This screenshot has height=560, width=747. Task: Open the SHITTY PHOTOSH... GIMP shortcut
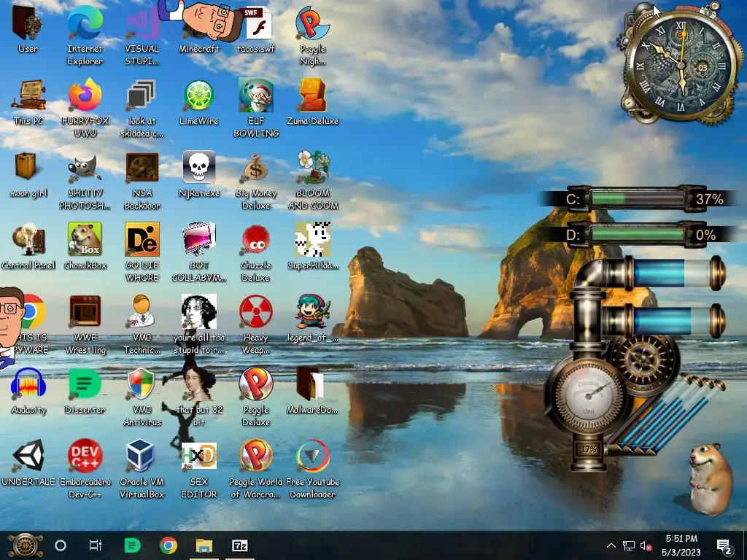coord(85,168)
